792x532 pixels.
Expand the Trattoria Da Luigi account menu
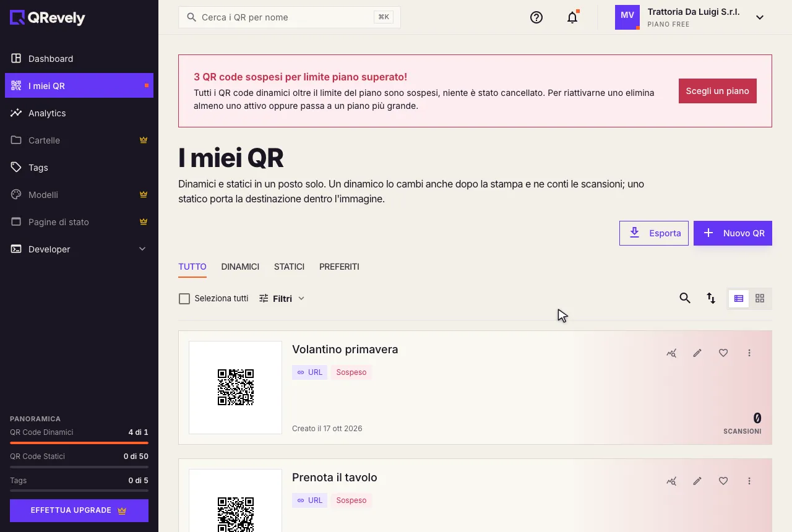pyautogui.click(x=760, y=17)
